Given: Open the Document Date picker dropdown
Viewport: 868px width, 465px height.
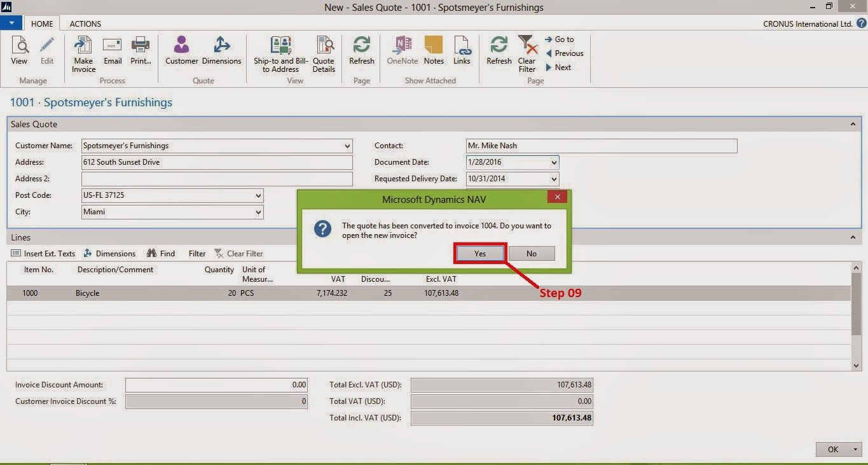Looking at the screenshot, I should [554, 162].
